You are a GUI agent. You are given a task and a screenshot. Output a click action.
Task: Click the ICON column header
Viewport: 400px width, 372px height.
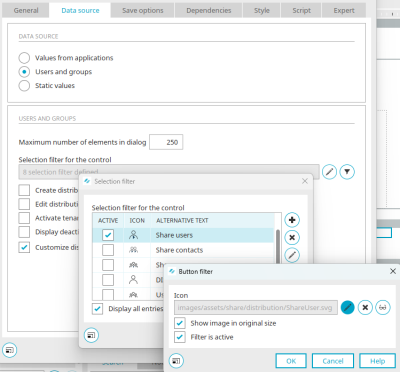point(137,220)
